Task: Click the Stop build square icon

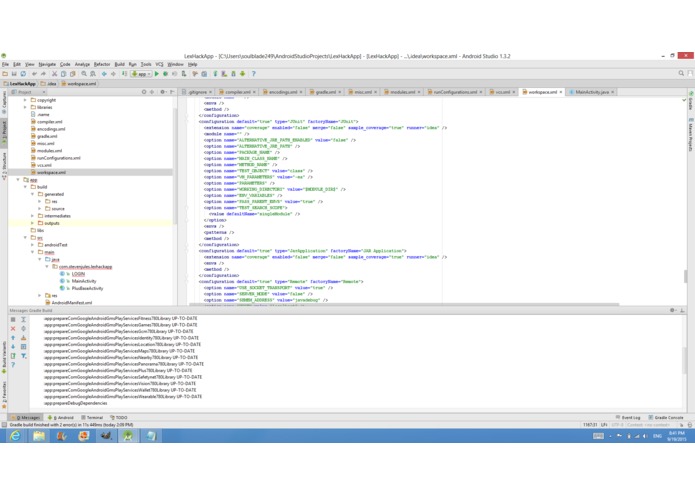Action: pyautogui.click(x=13, y=319)
